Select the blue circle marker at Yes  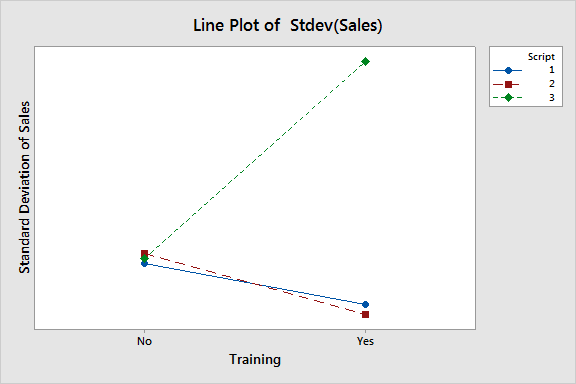[365, 304]
